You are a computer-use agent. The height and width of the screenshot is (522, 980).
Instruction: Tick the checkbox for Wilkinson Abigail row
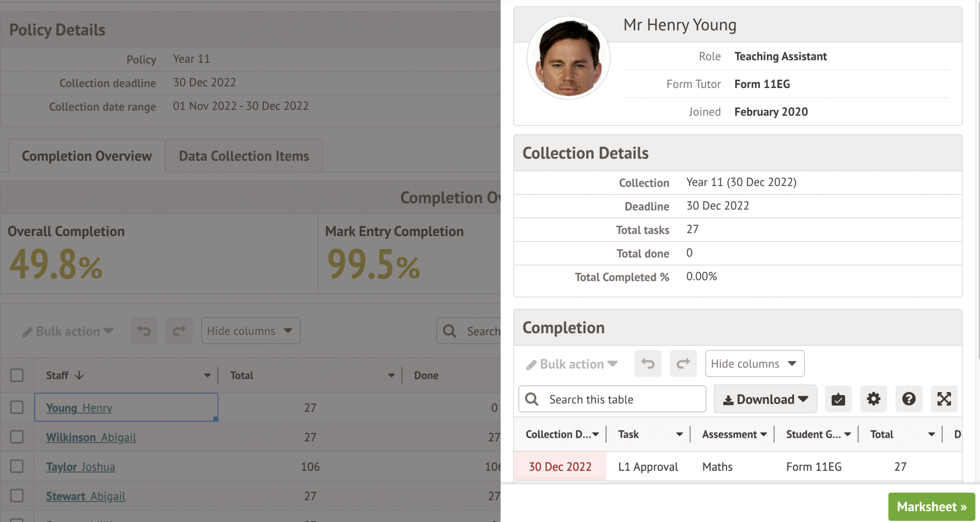[x=17, y=437]
